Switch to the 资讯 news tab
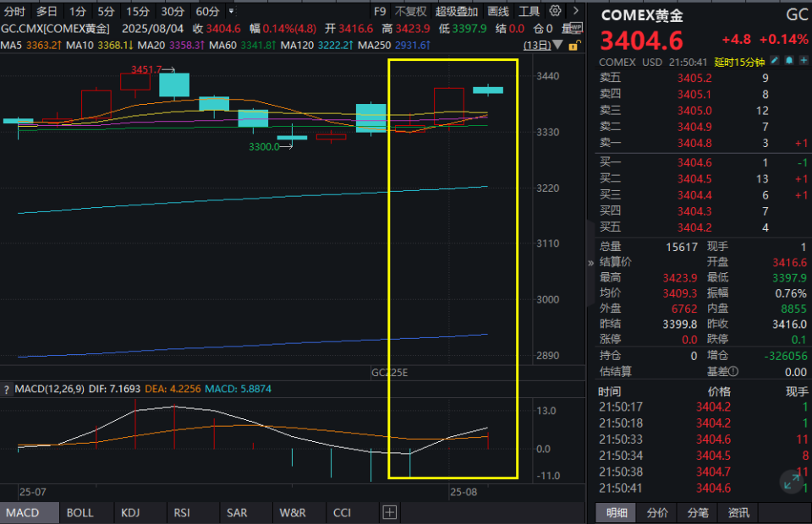 (738, 513)
